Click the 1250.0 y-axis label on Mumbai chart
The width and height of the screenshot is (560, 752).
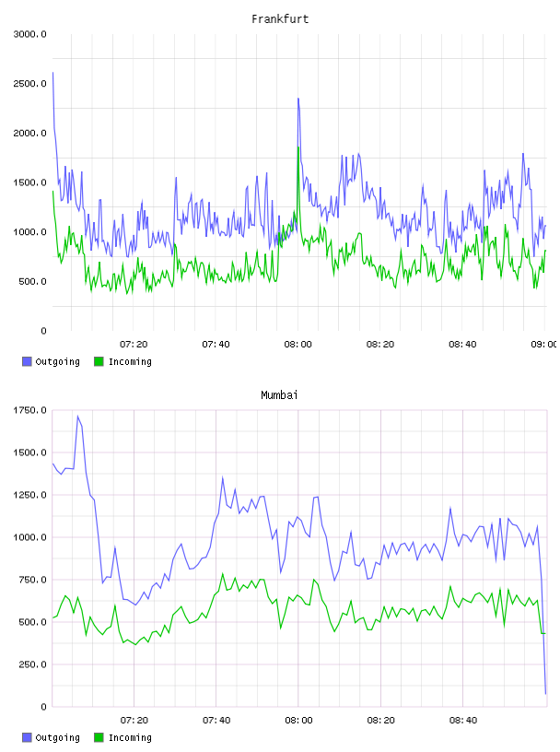tap(29, 495)
